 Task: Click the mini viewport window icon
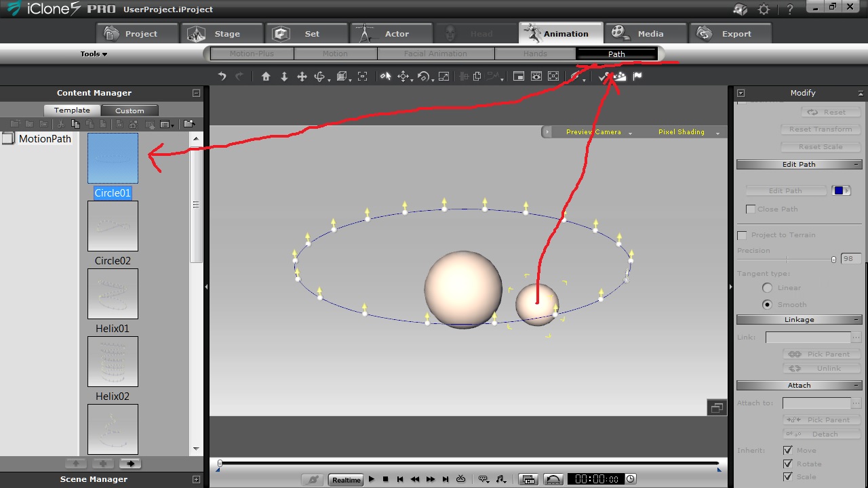(x=519, y=77)
